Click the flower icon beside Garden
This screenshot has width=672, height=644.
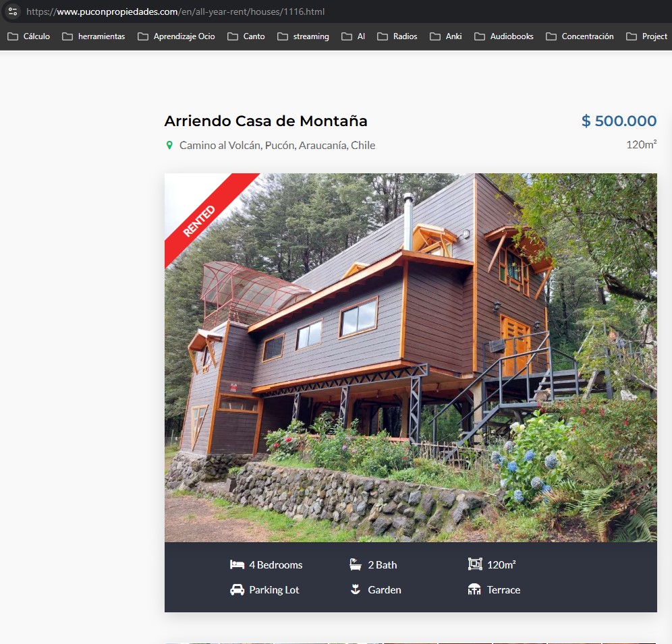click(x=356, y=589)
